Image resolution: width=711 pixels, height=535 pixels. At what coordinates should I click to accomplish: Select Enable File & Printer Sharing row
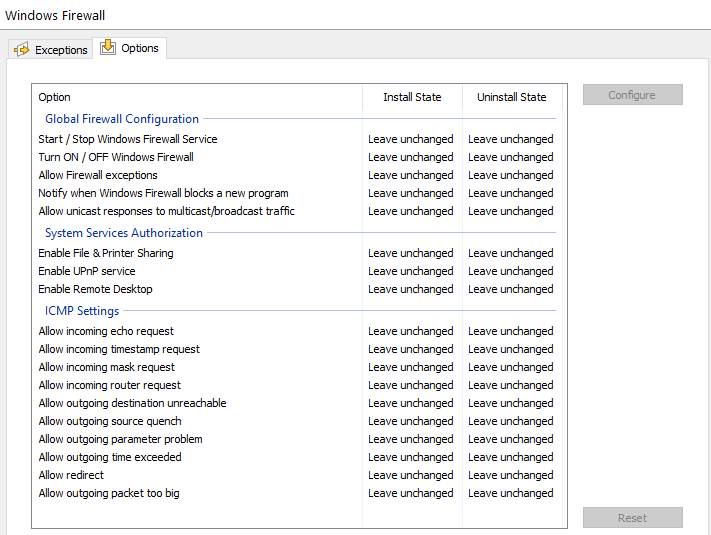(x=297, y=253)
